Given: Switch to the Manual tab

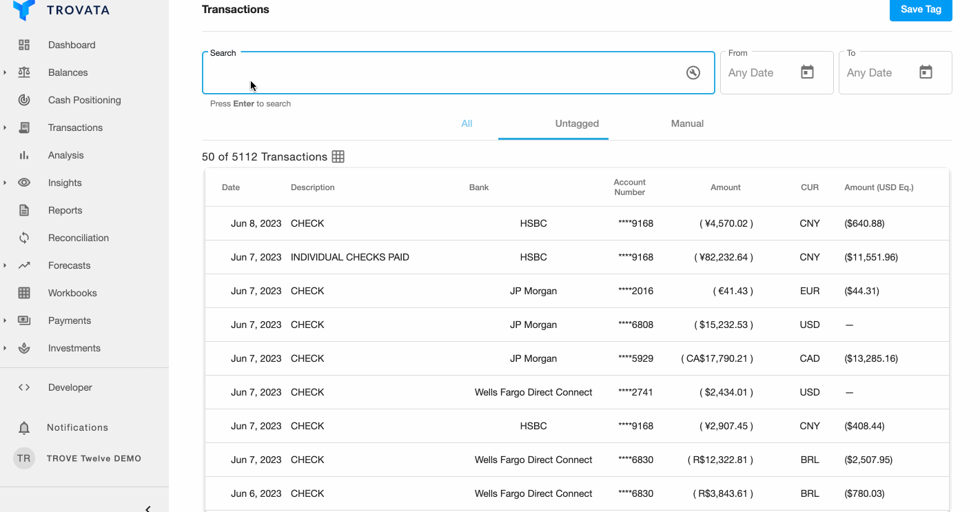Looking at the screenshot, I should click(x=687, y=123).
